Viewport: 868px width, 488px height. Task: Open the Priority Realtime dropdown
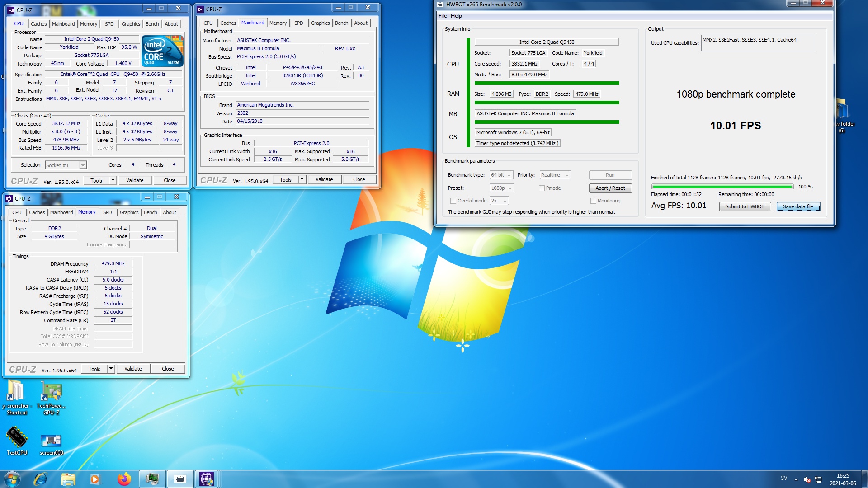coord(555,175)
